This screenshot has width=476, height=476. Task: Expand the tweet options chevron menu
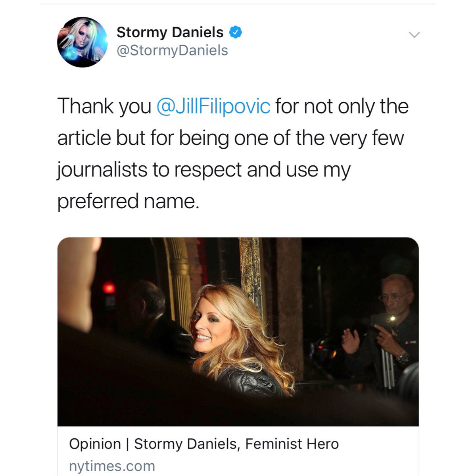click(414, 35)
